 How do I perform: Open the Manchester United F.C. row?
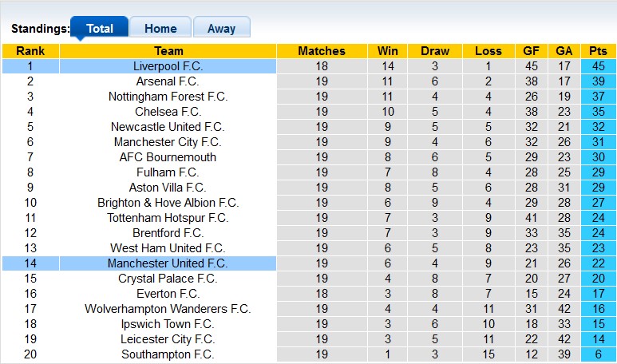(168, 263)
